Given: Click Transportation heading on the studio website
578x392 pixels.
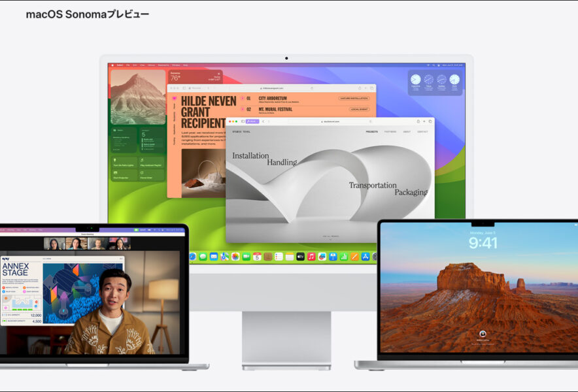Looking at the screenshot, I should point(373,186).
